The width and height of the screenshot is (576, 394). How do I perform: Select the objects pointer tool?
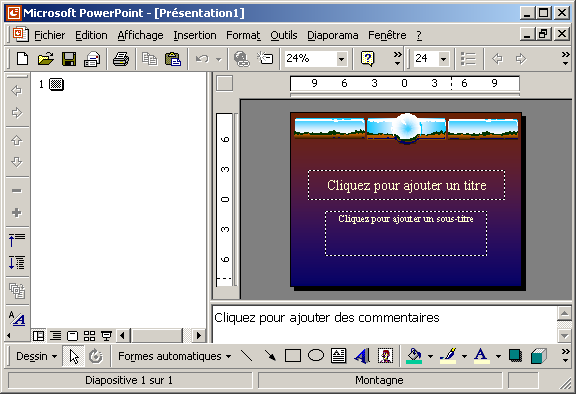pos(73,356)
